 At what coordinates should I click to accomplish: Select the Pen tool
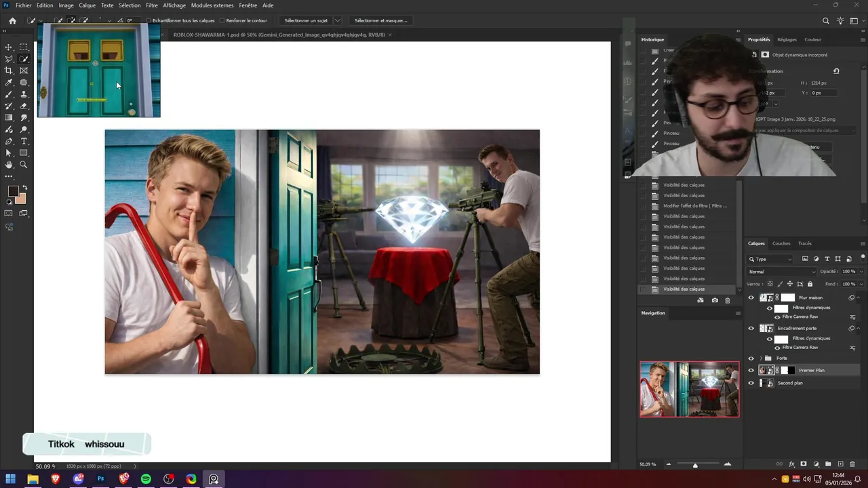(x=9, y=141)
